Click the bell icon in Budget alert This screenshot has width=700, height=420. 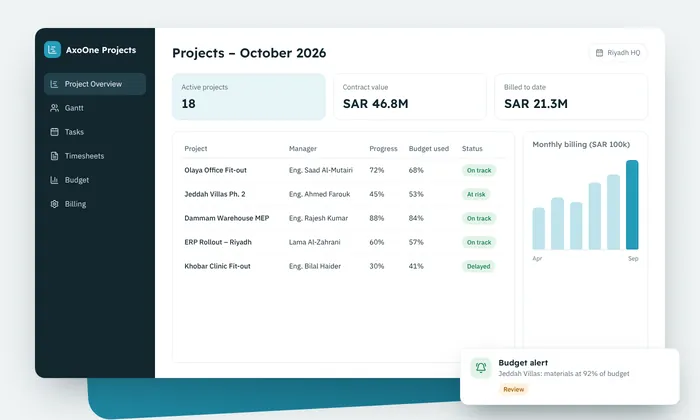point(481,368)
